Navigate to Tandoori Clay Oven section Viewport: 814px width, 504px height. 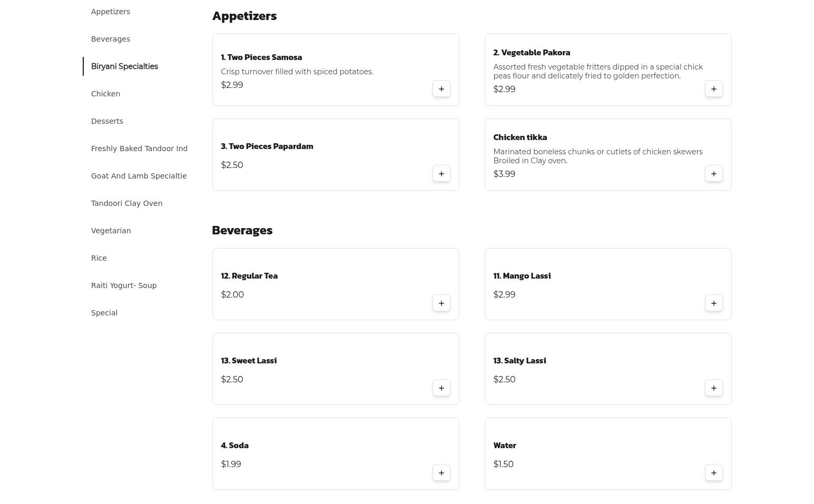(x=126, y=203)
